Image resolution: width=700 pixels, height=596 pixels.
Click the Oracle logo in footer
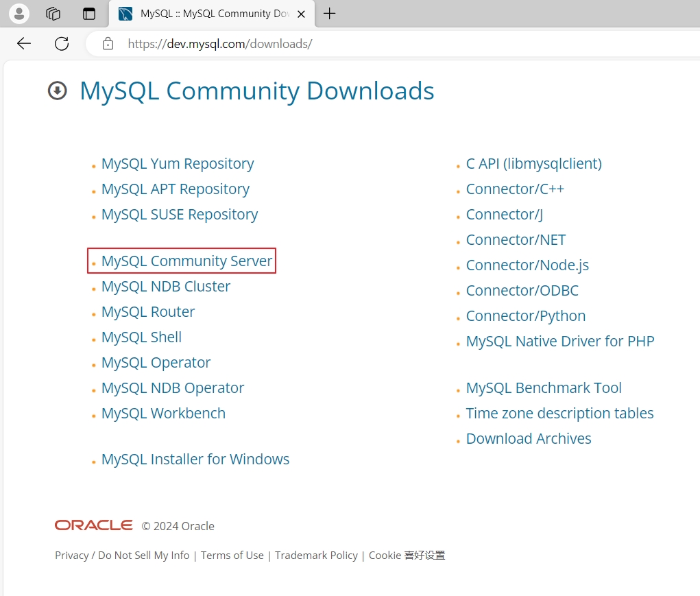[x=94, y=525]
